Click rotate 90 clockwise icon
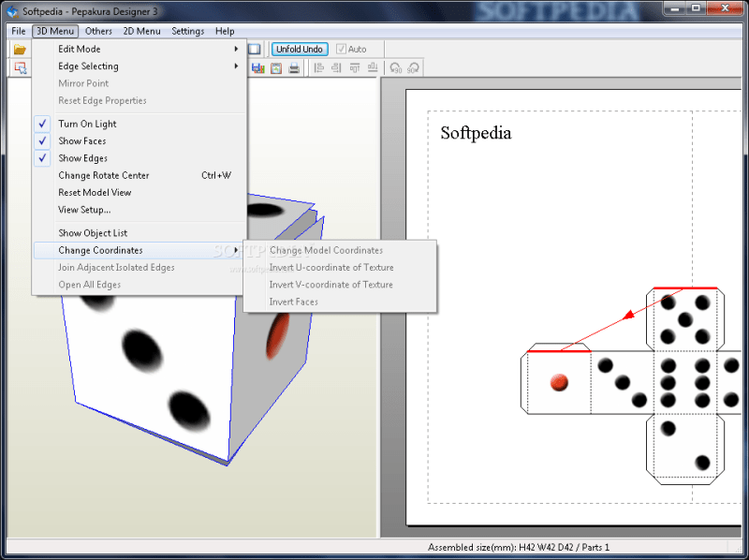 [x=413, y=67]
